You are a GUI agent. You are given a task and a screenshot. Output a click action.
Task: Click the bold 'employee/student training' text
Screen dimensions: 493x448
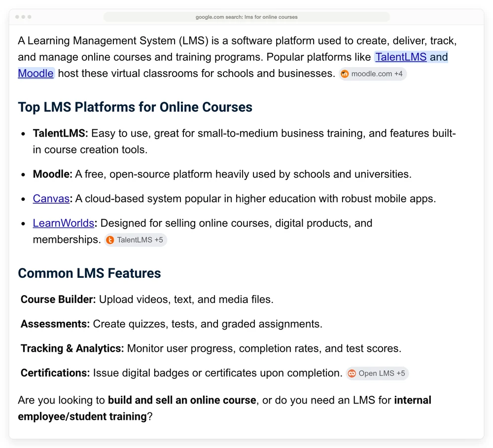[x=82, y=416]
